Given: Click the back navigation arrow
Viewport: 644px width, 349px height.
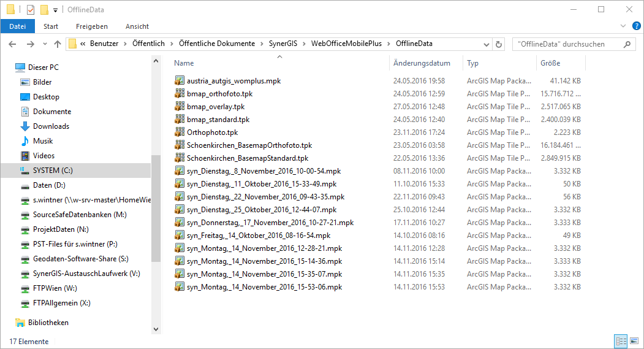Looking at the screenshot, I should click(x=13, y=44).
